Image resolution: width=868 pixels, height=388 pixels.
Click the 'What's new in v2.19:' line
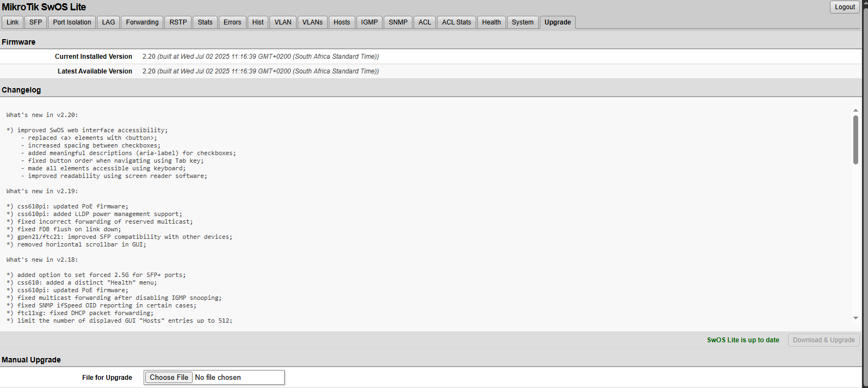click(x=42, y=191)
